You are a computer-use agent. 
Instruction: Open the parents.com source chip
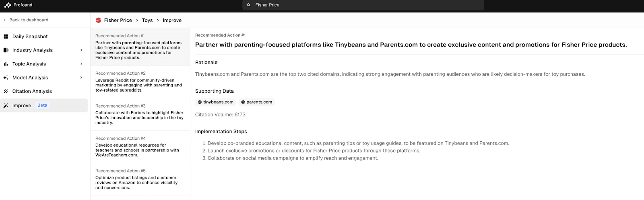click(257, 102)
